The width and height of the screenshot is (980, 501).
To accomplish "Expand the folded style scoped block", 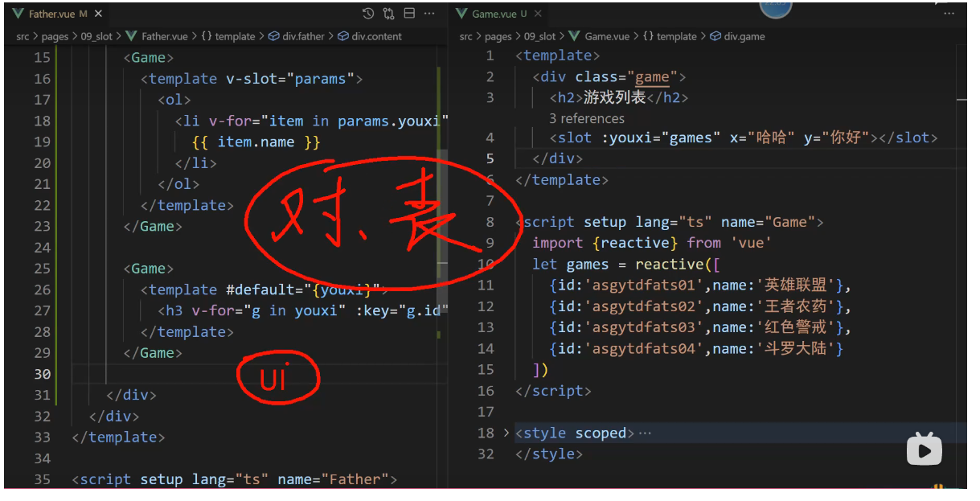I will pos(506,433).
